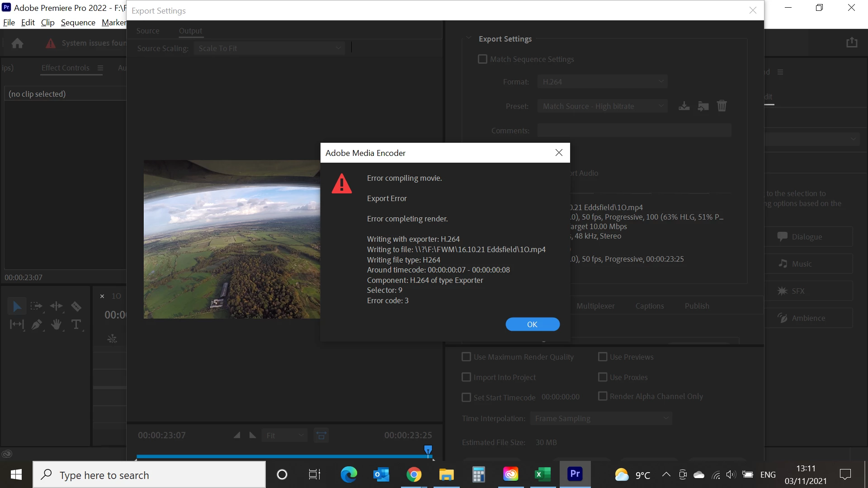Open the Time Interpolation Frame Sampling dropdown
Image resolution: width=868 pixels, height=488 pixels.
click(x=601, y=418)
